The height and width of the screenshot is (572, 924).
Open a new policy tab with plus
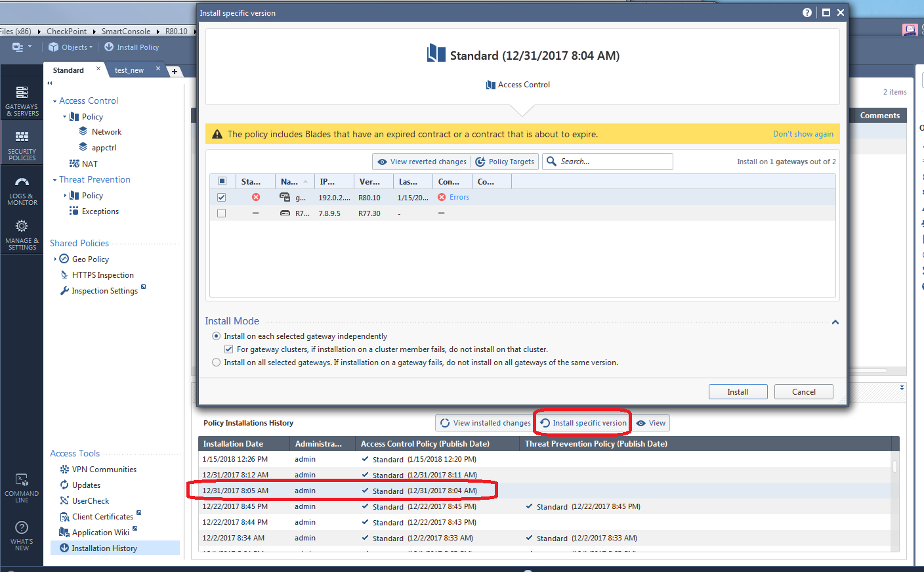pos(175,71)
